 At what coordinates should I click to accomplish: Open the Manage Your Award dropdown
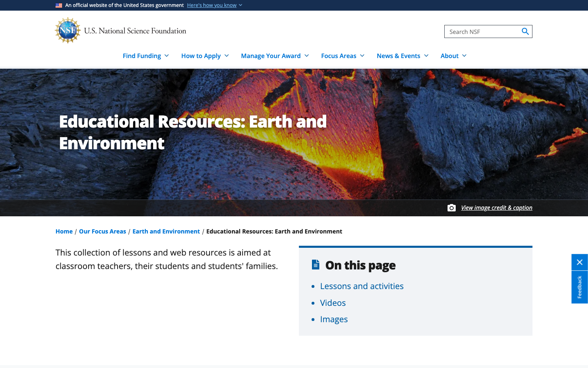pyautogui.click(x=275, y=56)
